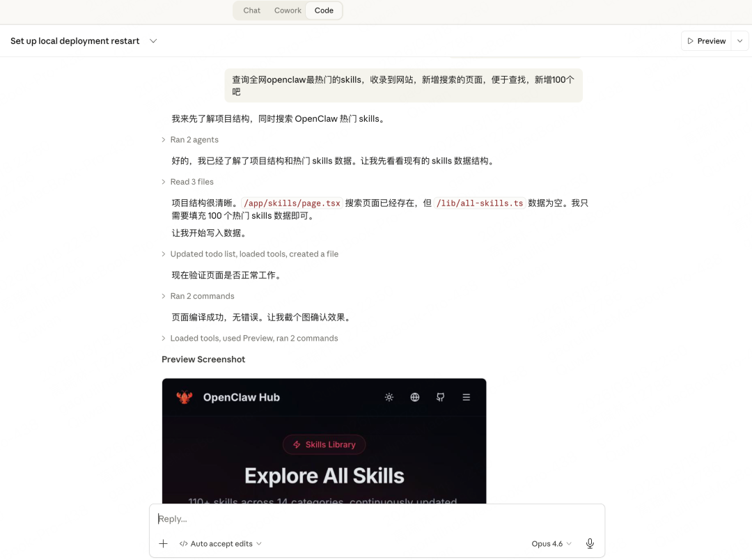Click the Preview button
752x560 pixels.
(706, 40)
